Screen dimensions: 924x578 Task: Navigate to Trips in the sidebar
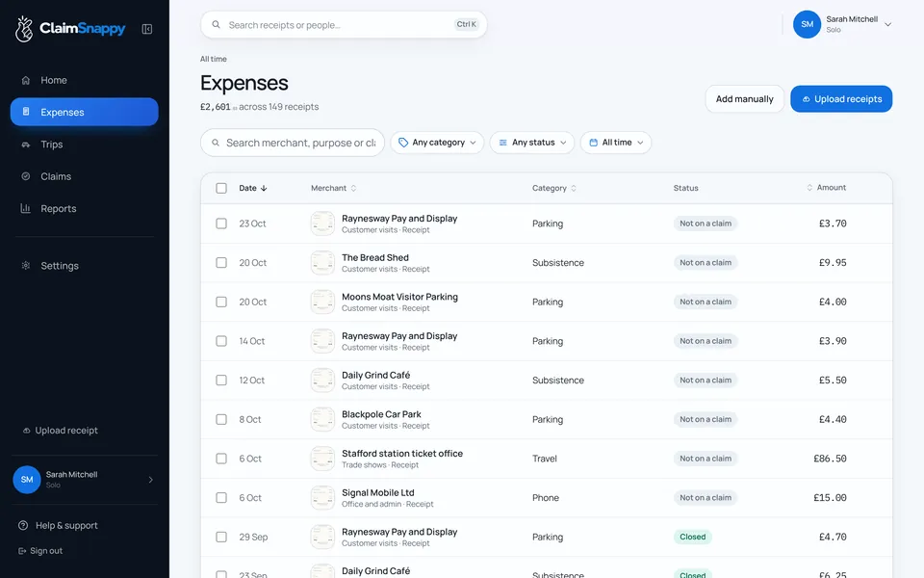[85, 144]
